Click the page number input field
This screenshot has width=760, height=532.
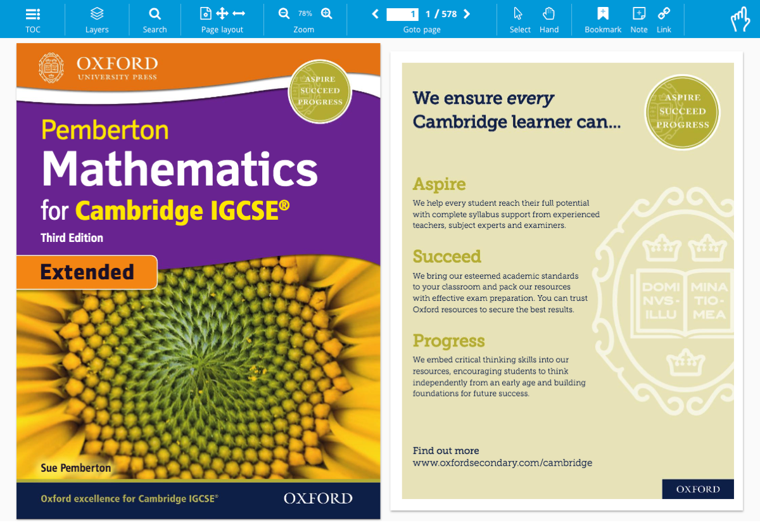coord(403,14)
